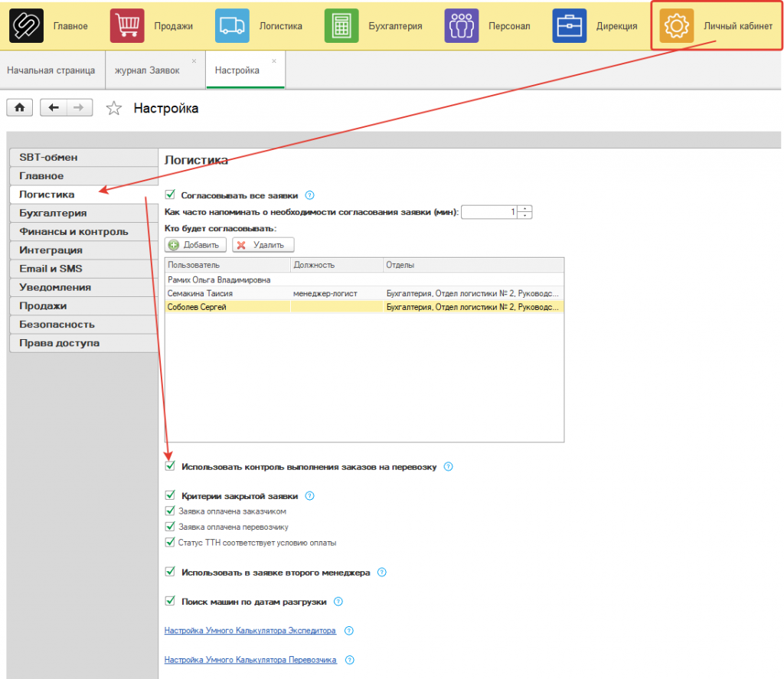Screen dimensions: 784x679
Task: Add Настройка to favorites via star icon
Action: (114, 108)
